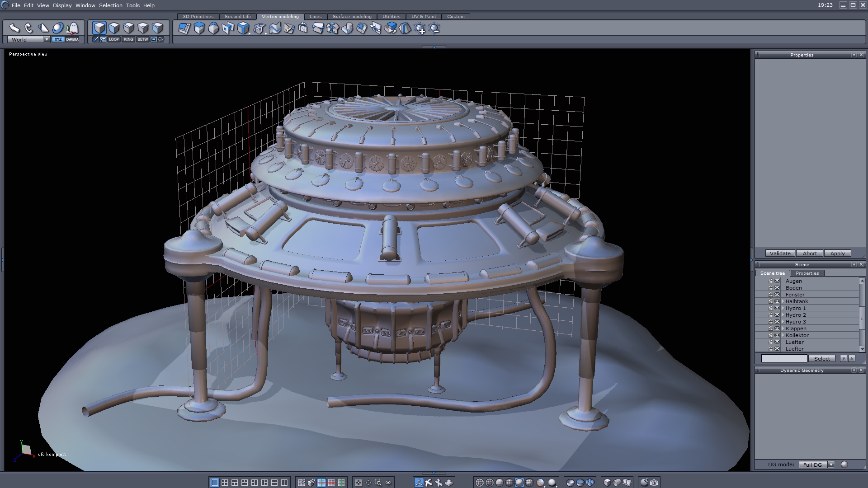Click the RING selection button
The height and width of the screenshot is (488, 868).
128,39
